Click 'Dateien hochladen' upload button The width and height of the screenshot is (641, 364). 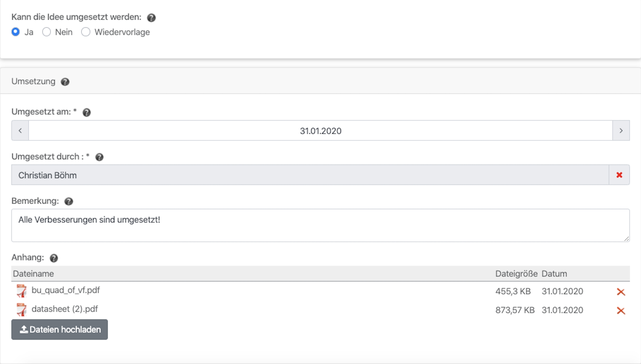pos(60,329)
